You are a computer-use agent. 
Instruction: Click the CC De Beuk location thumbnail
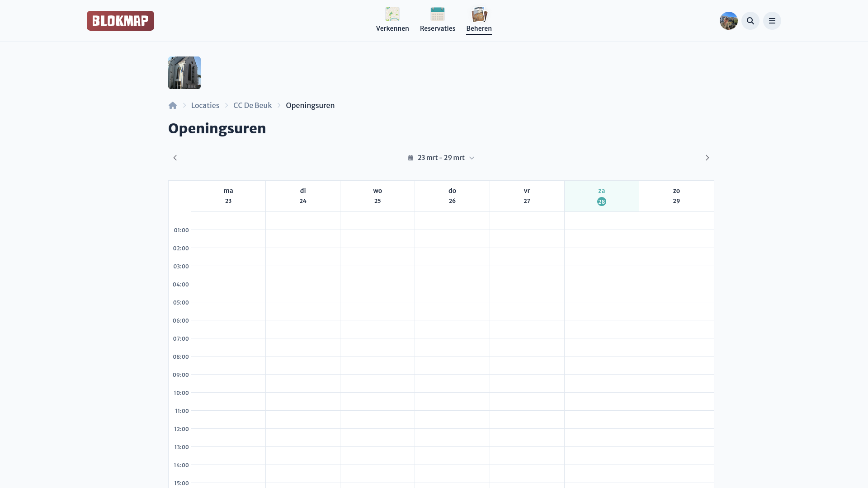coord(184,73)
